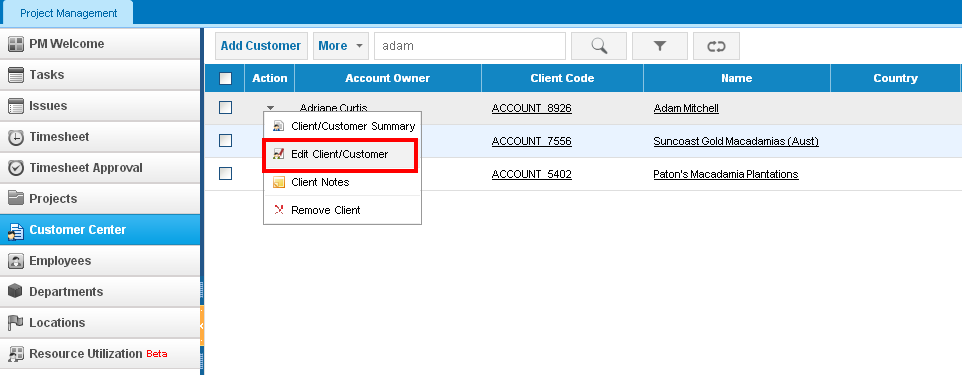The height and width of the screenshot is (375, 962).
Task: Sort by the Account Owner column header
Action: (x=388, y=79)
